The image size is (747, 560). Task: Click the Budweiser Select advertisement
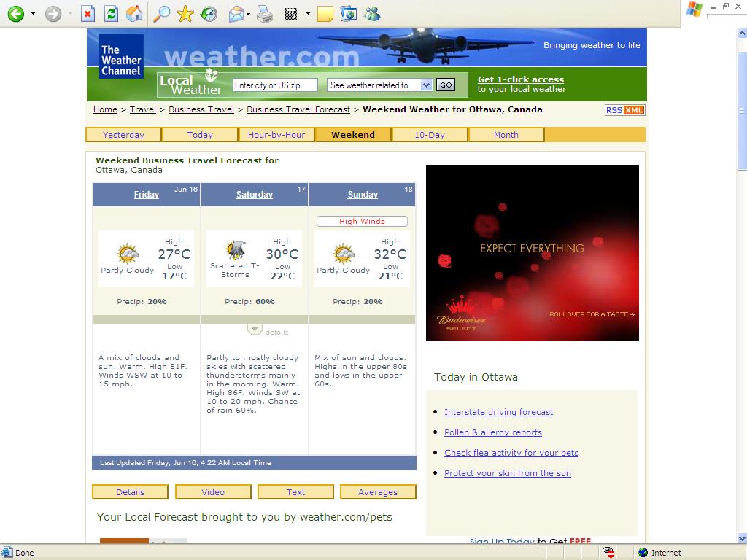[532, 253]
